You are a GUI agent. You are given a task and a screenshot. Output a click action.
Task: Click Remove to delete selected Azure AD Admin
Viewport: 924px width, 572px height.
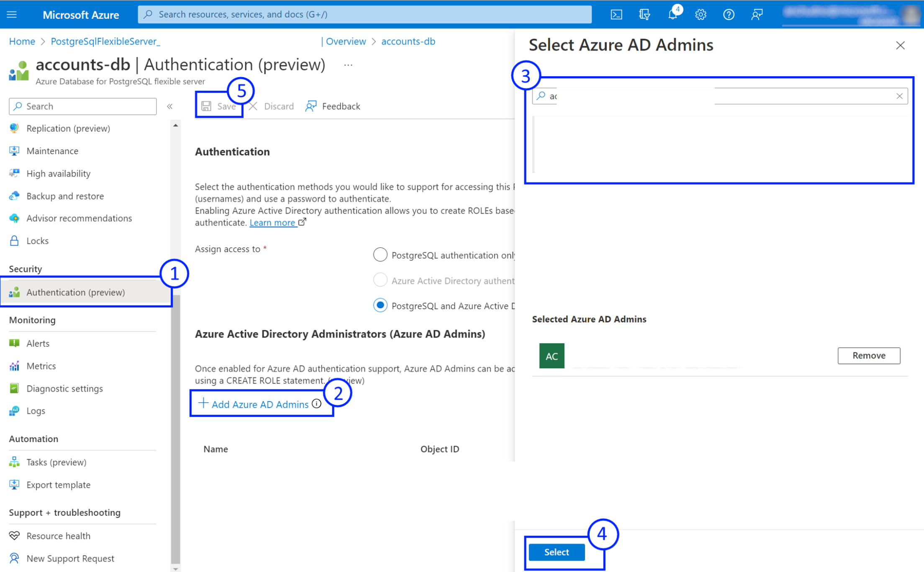pyautogui.click(x=869, y=356)
